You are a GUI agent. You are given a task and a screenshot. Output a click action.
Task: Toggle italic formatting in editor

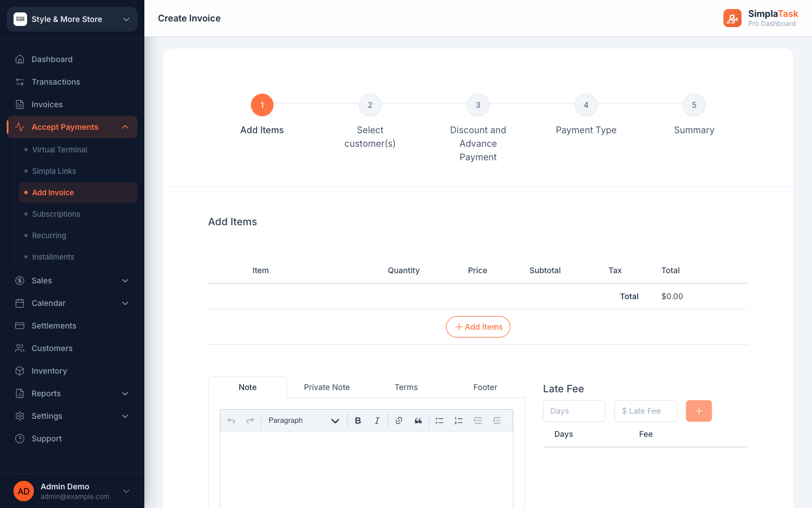point(377,421)
